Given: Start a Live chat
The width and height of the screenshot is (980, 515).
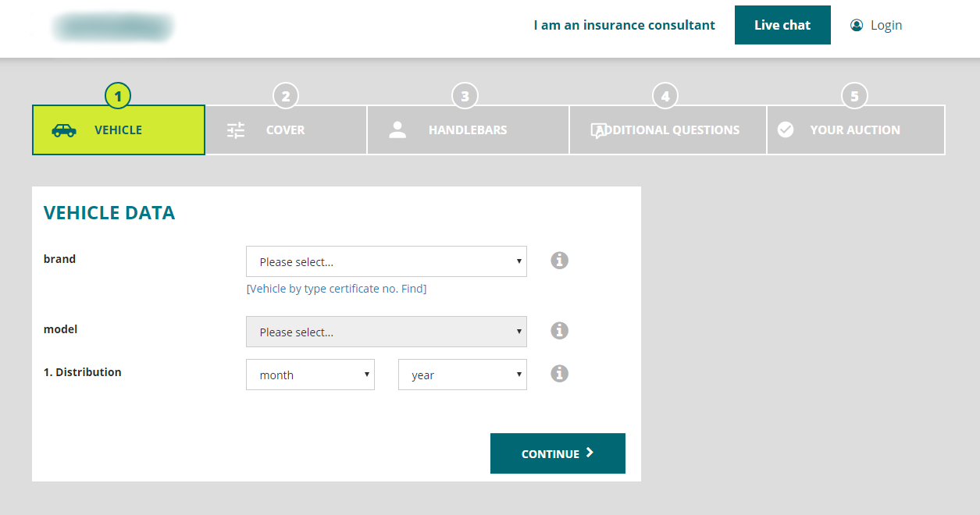Looking at the screenshot, I should coord(782,25).
